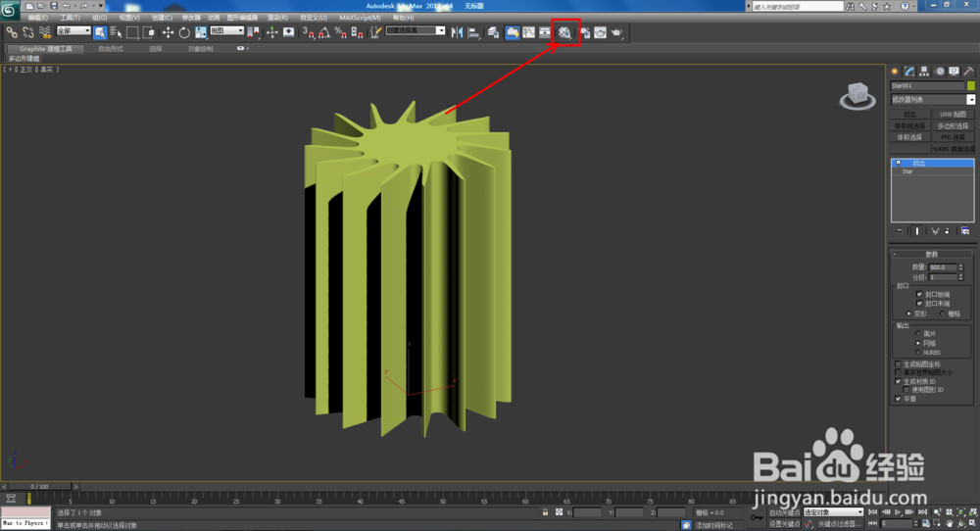Screen dimensions: 980x531
Task: Click the UVW 贴图 modifier button
Action: [954, 115]
